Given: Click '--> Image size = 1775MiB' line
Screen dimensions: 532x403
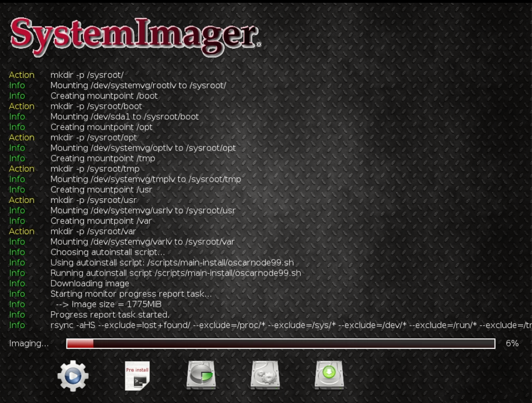Looking at the screenshot, I should [x=108, y=304].
